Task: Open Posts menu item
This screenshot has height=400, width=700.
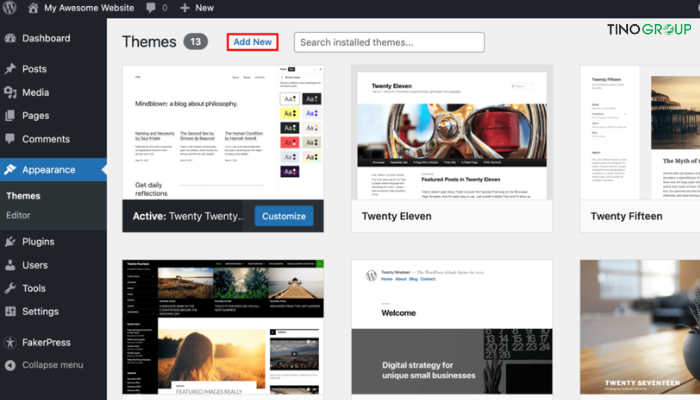Action: (x=34, y=69)
